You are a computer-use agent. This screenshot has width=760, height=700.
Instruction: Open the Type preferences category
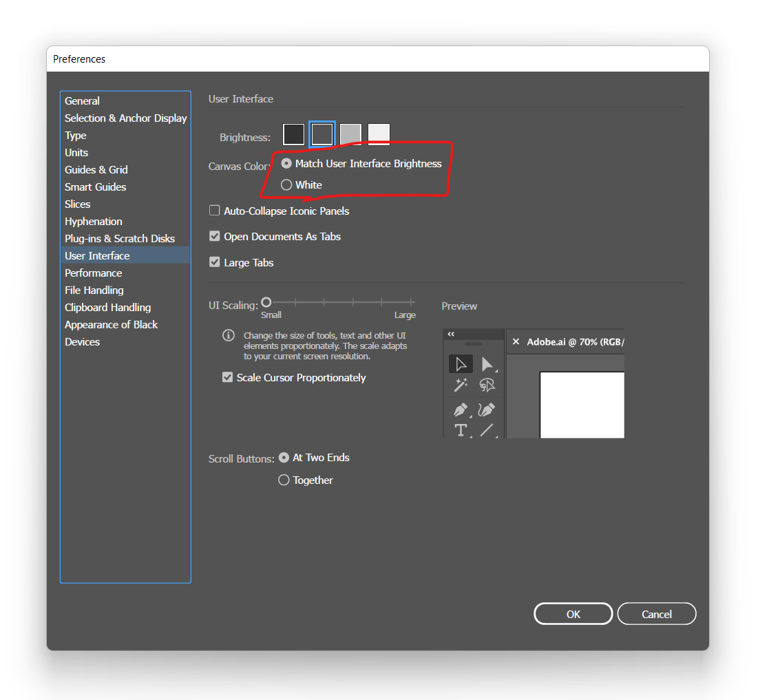pyautogui.click(x=125, y=135)
